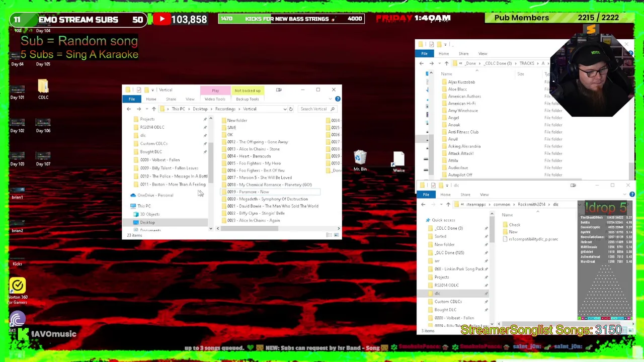
Task: Click Rocksmith2014 in the dlc address bar
Action: (x=531, y=205)
